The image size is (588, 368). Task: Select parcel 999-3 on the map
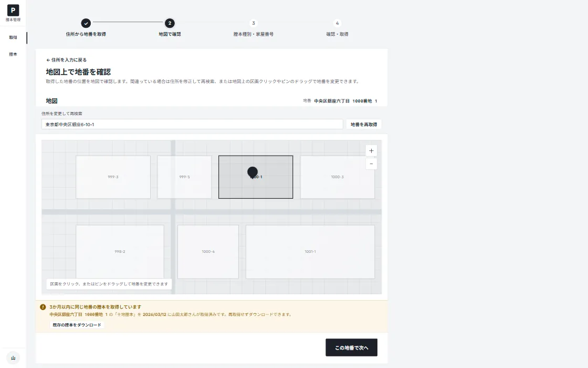(x=113, y=177)
